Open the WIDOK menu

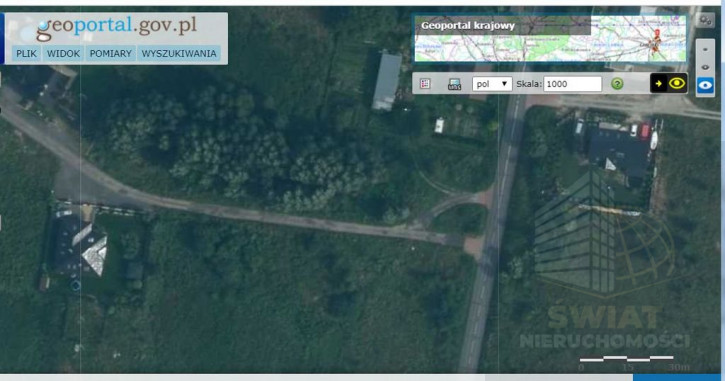(63, 54)
